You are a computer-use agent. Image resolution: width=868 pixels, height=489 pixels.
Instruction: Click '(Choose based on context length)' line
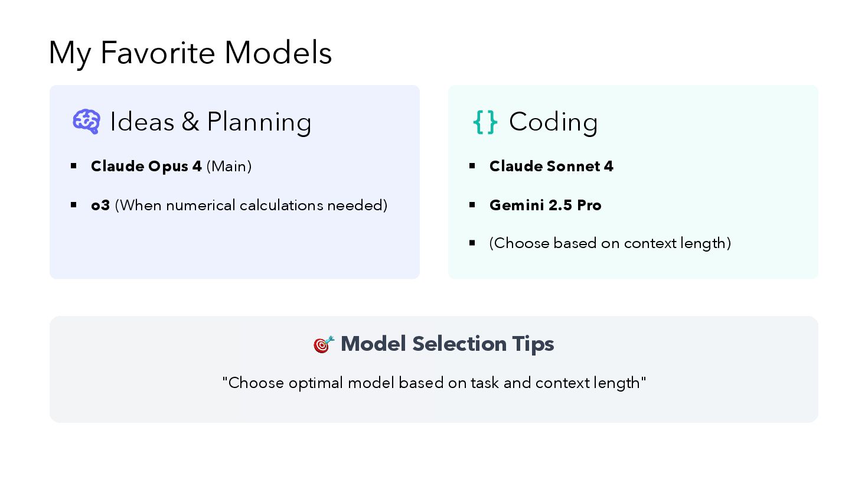610,243
